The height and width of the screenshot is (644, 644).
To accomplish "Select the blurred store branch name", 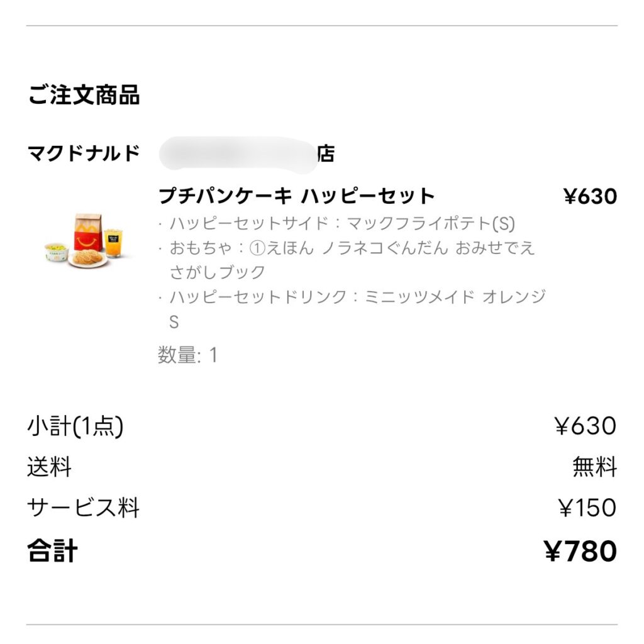I will [238, 154].
